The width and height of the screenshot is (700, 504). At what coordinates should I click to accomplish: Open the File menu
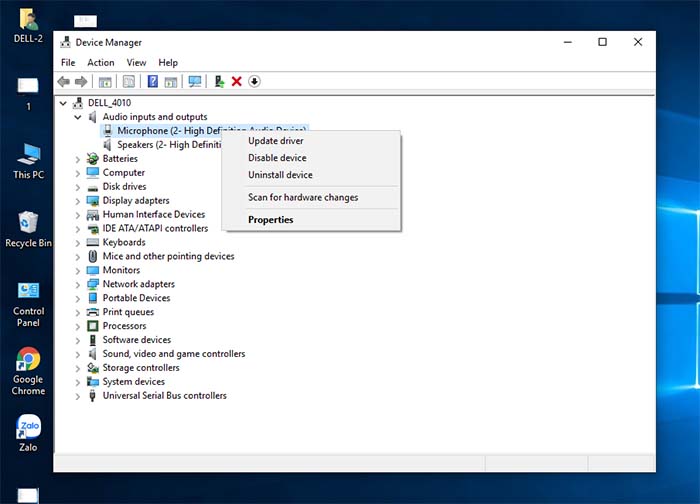pos(68,62)
